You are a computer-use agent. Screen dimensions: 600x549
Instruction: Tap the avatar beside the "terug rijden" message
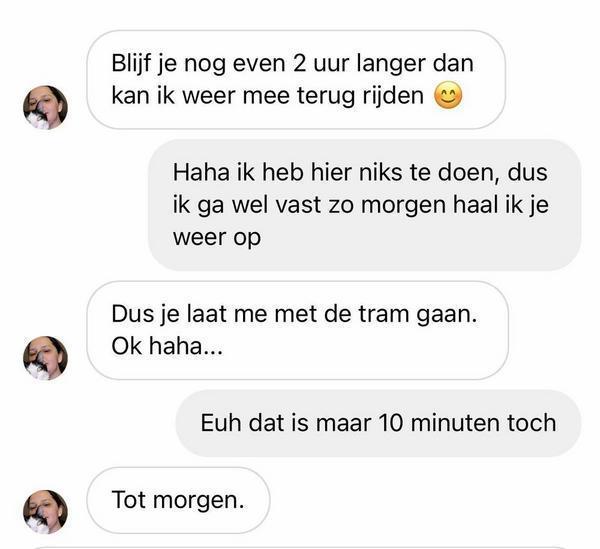(x=45, y=108)
